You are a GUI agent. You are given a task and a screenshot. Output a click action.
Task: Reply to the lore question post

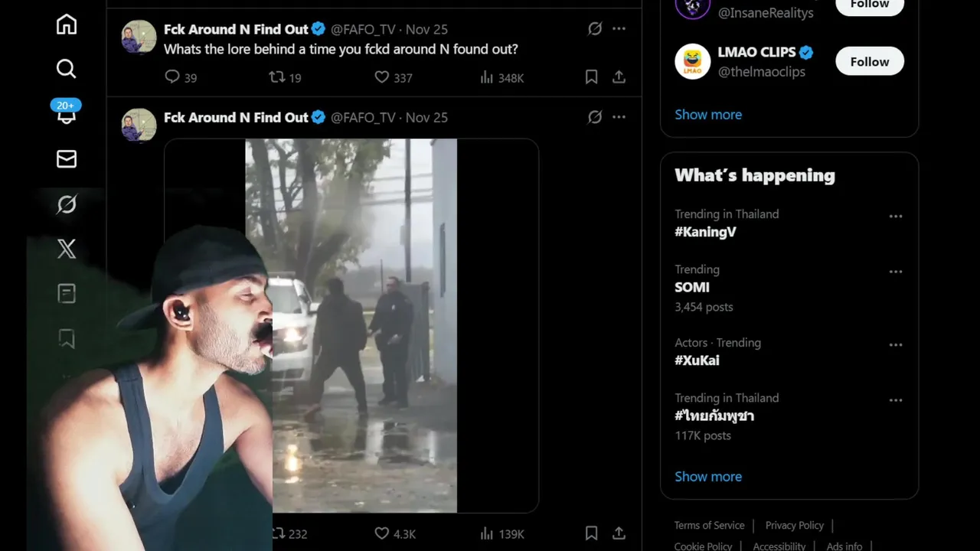pos(172,77)
